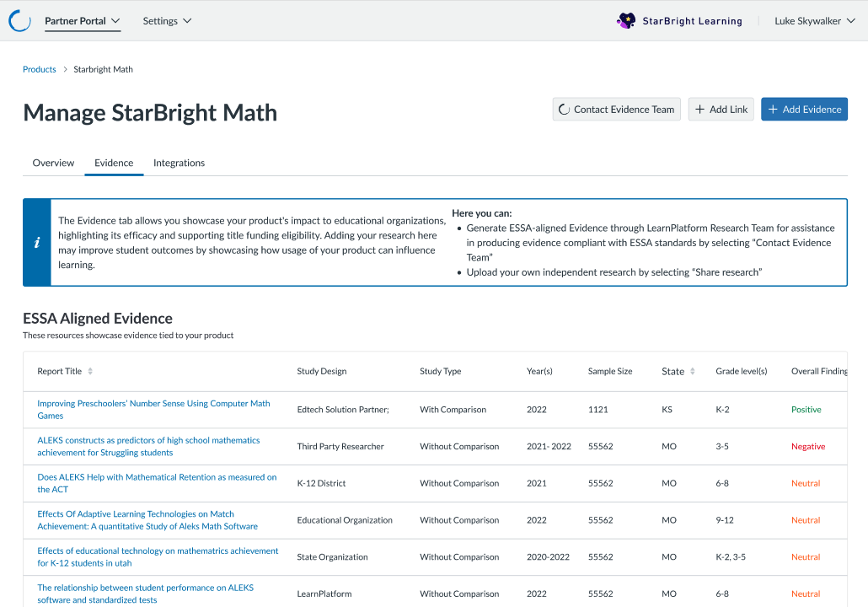
Task: Open ALEKS constructs as predictors report link
Action: (148, 446)
